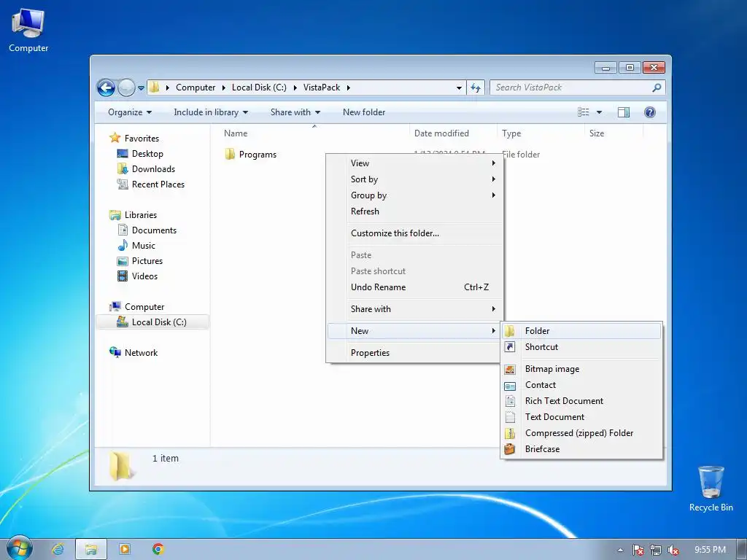Click the muted volume tray icon
Screen dimensions: 747x560
673,550
